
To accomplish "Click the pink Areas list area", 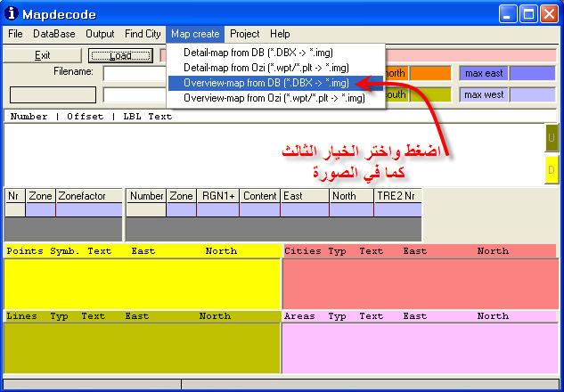I will [x=421, y=348].
